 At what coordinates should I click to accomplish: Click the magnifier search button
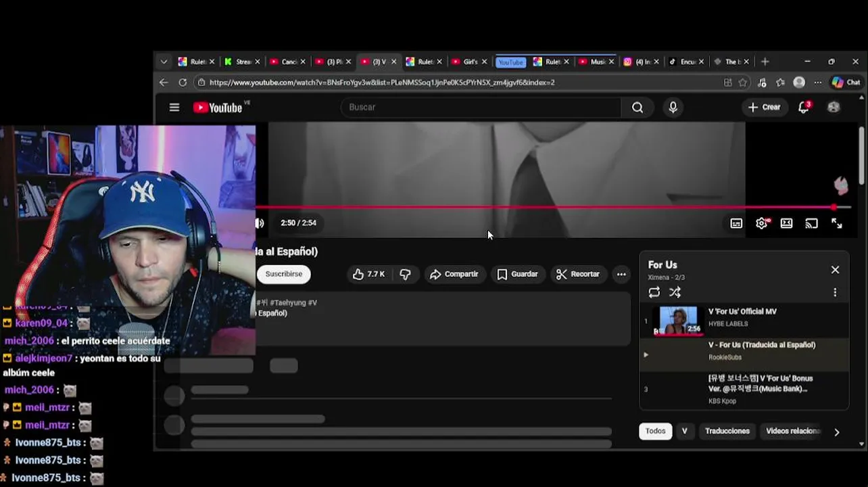pyautogui.click(x=637, y=107)
